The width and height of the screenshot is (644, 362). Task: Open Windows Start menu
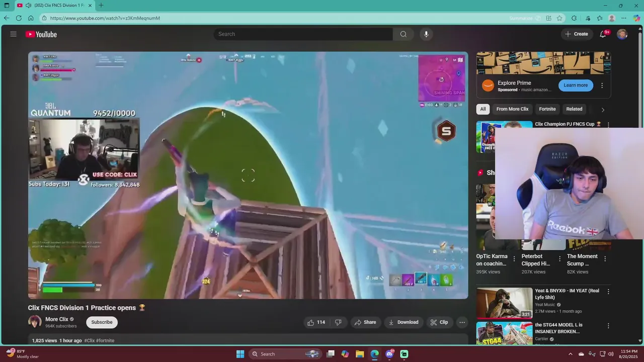[x=240, y=354]
